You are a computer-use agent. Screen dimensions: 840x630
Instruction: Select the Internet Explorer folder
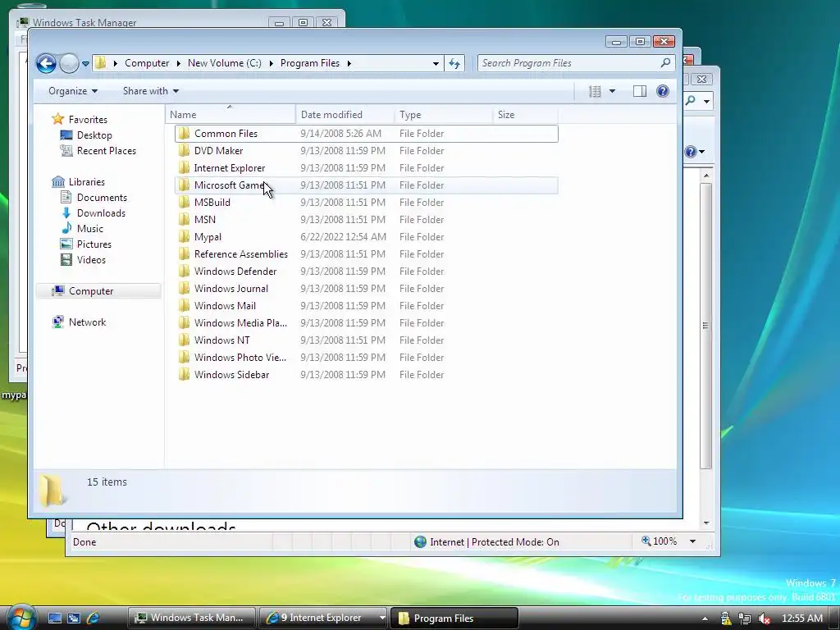click(367, 167)
